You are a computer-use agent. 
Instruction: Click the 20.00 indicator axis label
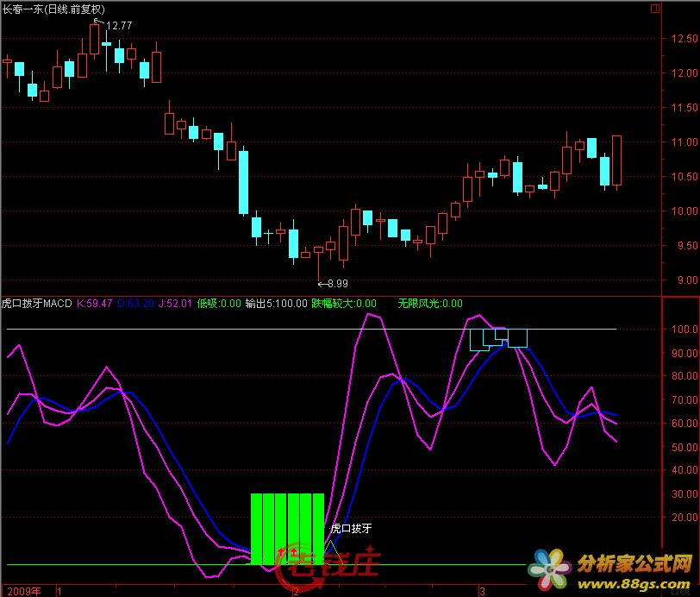pyautogui.click(x=684, y=518)
